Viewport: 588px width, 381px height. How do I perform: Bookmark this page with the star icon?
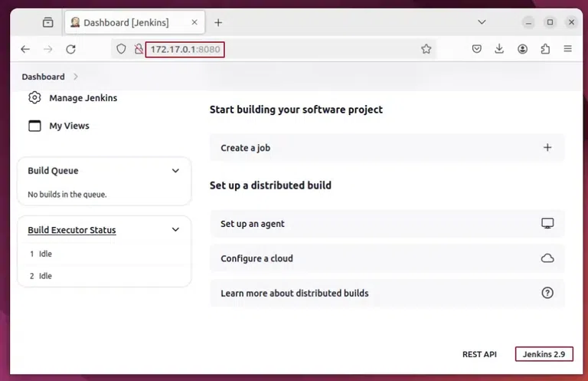coord(426,49)
